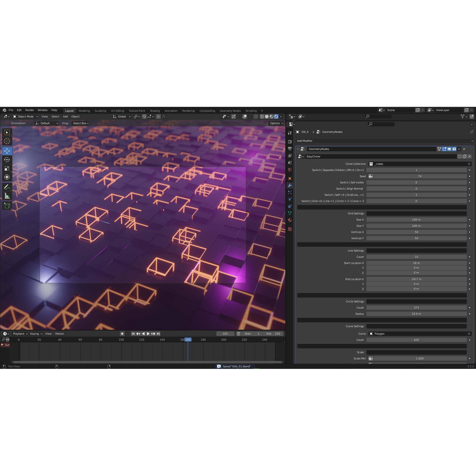Select the Measure tool
This screenshot has height=476, width=476.
click(7, 196)
